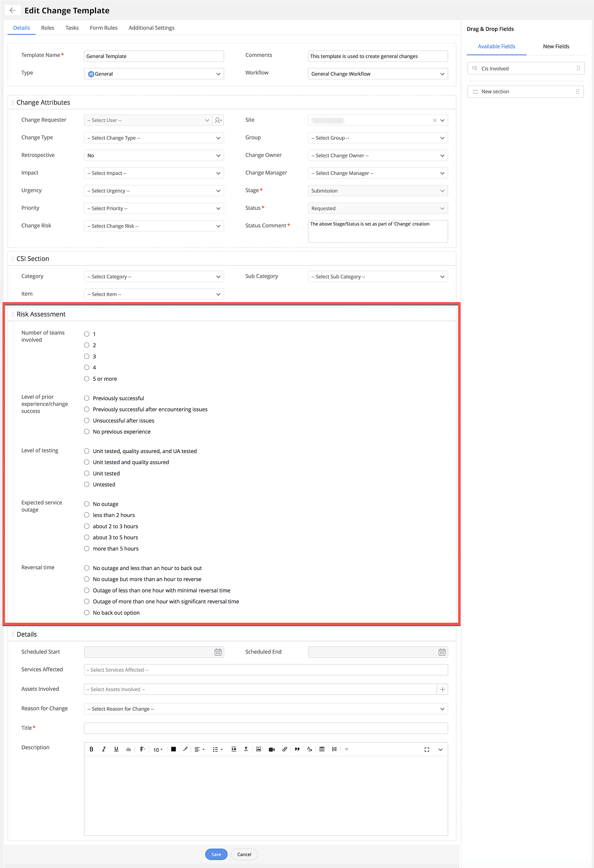Click the Title input field
The height and width of the screenshot is (868, 594).
(266, 728)
